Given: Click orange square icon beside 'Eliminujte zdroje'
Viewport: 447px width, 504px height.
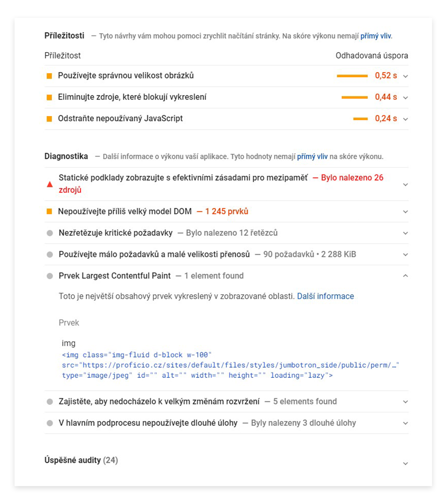Looking at the screenshot, I should tap(49, 98).
